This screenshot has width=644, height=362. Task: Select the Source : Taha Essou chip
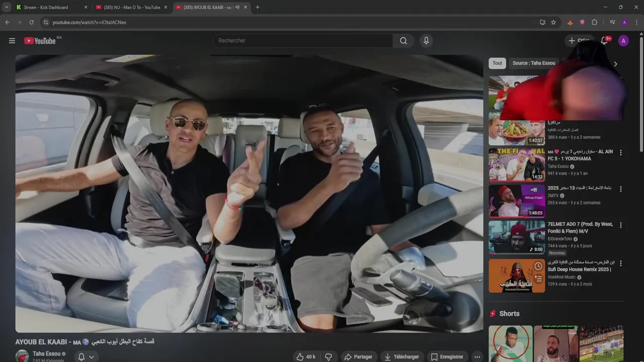coord(534,63)
